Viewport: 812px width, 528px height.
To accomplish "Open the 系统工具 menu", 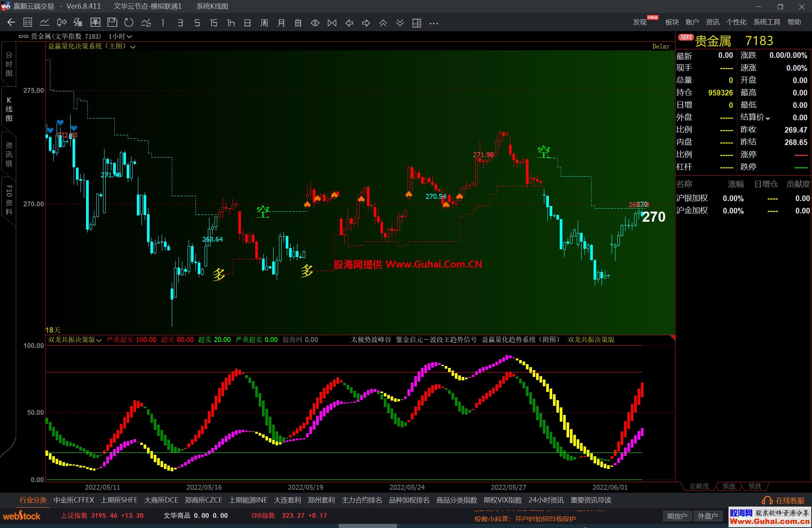I will coord(767,22).
